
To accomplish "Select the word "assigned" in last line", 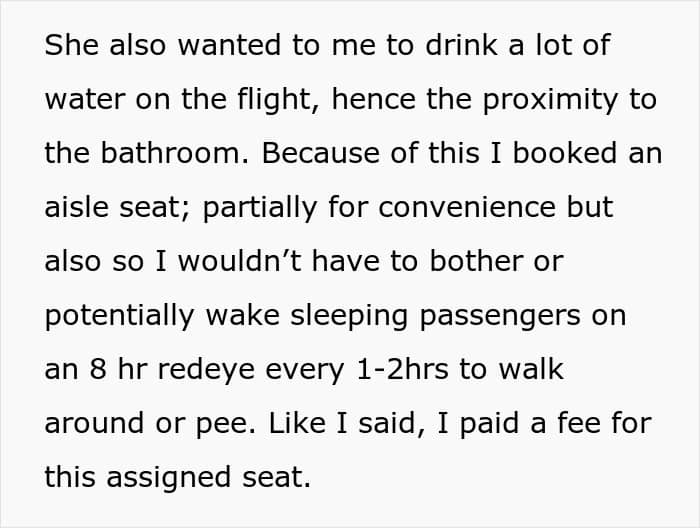I will (169, 477).
